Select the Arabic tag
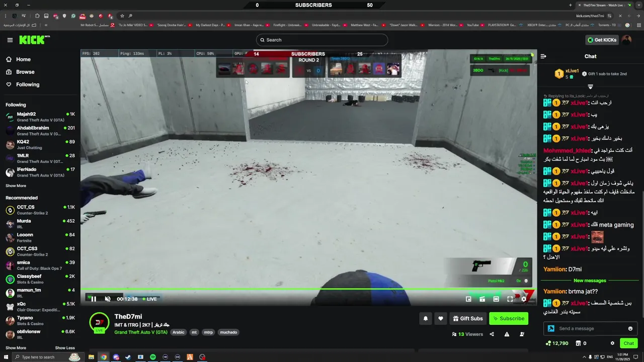This screenshot has width=644, height=362. [179, 332]
